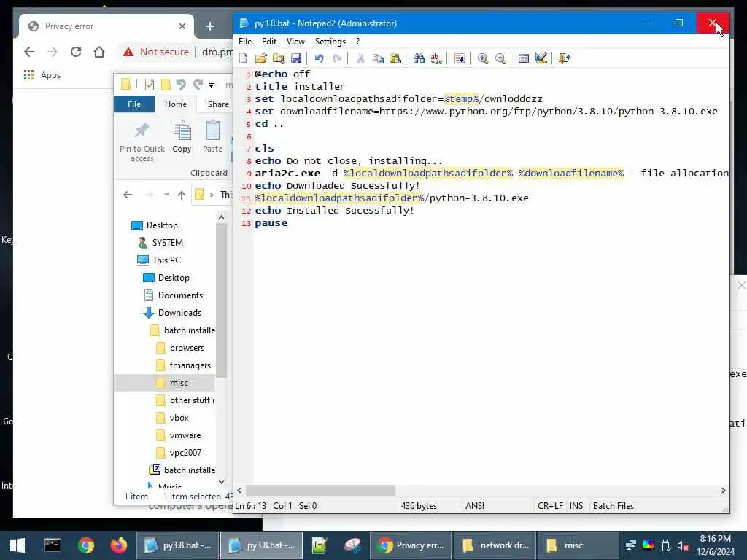Select the vpc2007 folder in Explorer tree
The width and height of the screenshot is (747, 560).
tap(185, 453)
